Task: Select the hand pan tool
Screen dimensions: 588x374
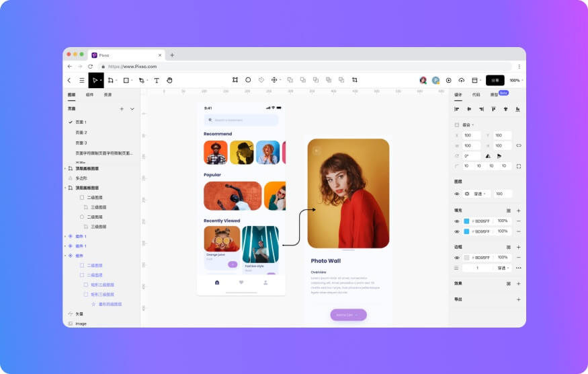Action: [x=169, y=80]
